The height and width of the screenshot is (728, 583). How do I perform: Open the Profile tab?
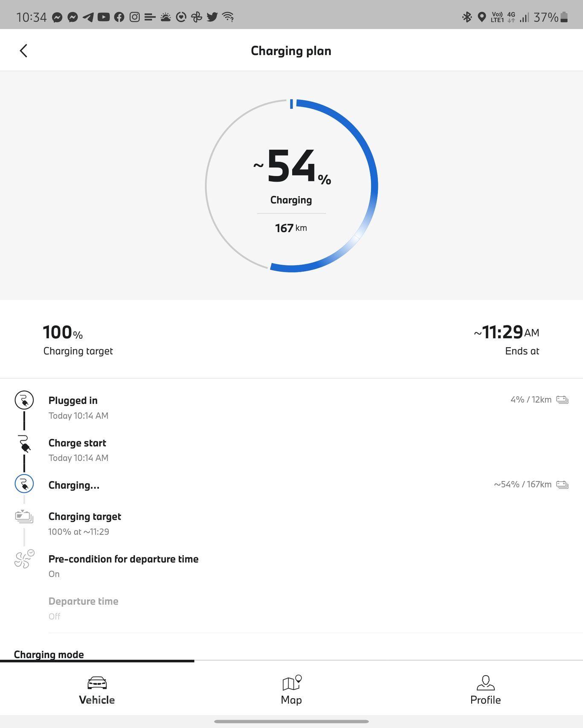pos(485,690)
